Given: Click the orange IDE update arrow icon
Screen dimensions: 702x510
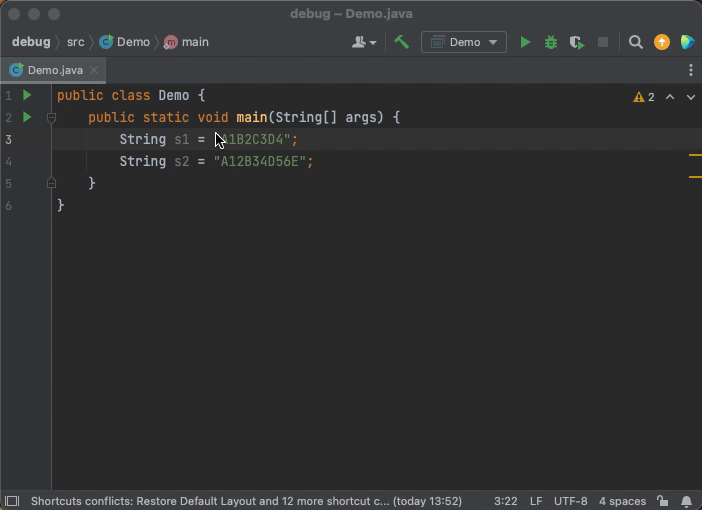Looking at the screenshot, I should click(x=662, y=42).
